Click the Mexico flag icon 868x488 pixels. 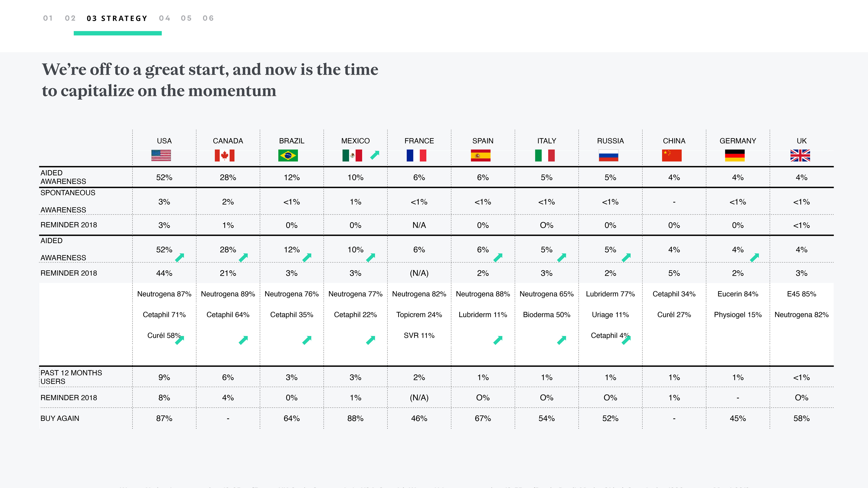(352, 156)
